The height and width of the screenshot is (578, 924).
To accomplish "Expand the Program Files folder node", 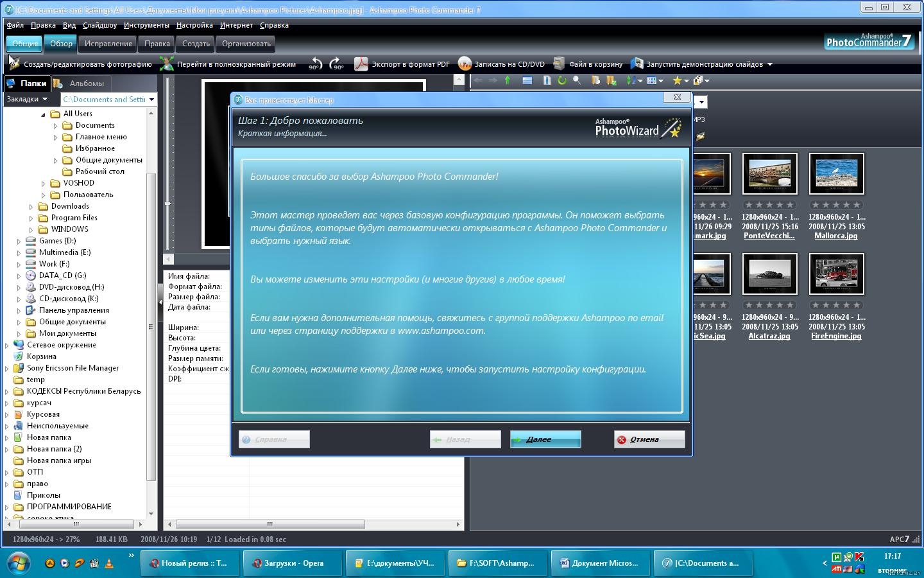I will (31, 218).
